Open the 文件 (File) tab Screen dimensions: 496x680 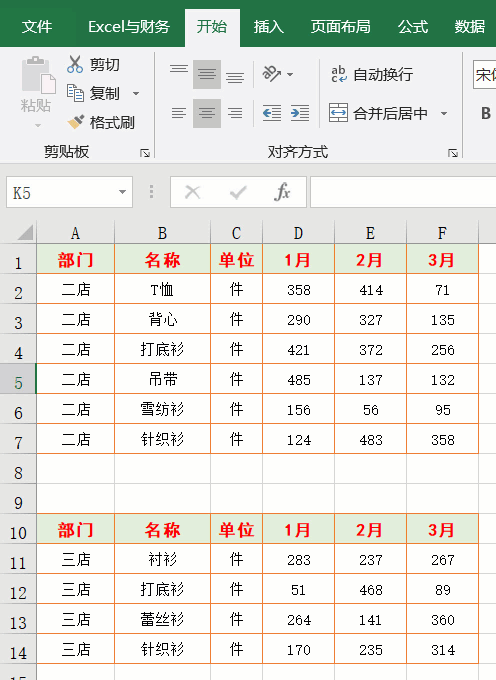pos(37,27)
